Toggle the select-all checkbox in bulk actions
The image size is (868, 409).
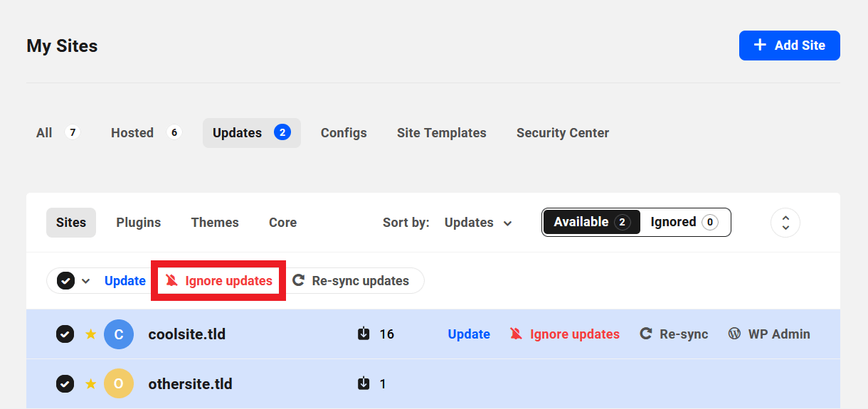click(66, 281)
